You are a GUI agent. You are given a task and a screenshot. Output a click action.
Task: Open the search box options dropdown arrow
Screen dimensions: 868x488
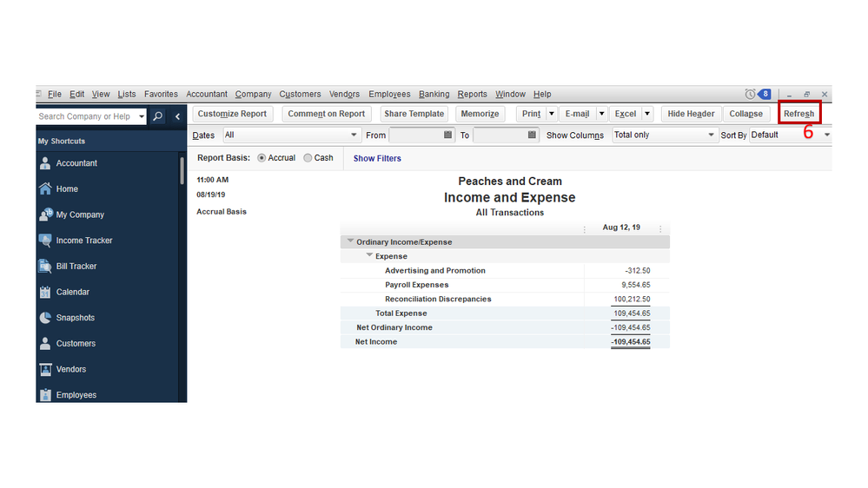[142, 116]
